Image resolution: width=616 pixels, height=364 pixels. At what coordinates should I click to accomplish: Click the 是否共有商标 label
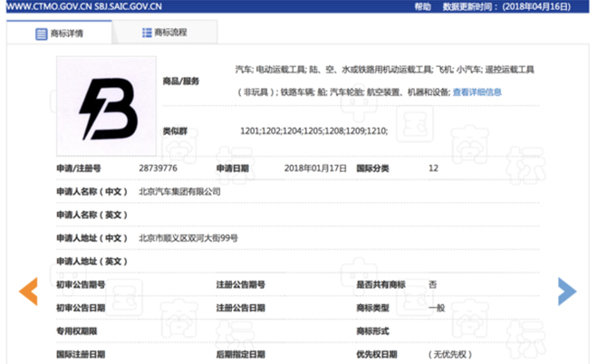[x=380, y=284]
